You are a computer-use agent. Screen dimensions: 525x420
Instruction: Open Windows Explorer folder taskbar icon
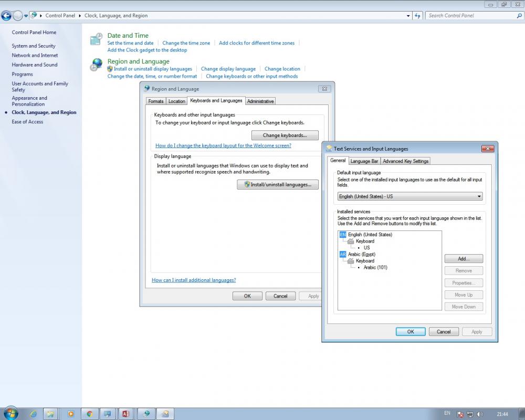pyautogui.click(x=50, y=414)
